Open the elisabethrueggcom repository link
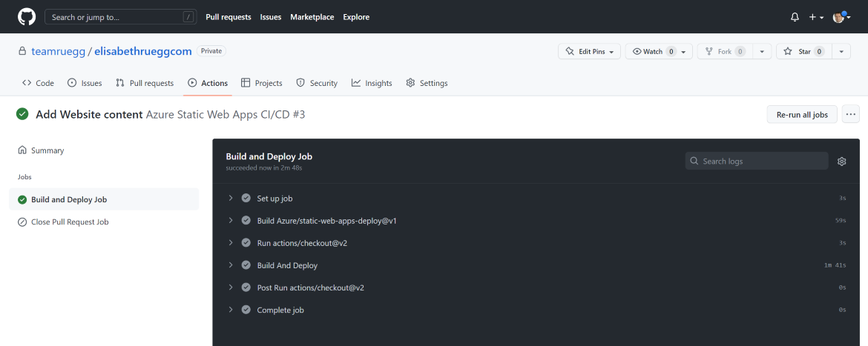This screenshot has width=868, height=346. (143, 51)
